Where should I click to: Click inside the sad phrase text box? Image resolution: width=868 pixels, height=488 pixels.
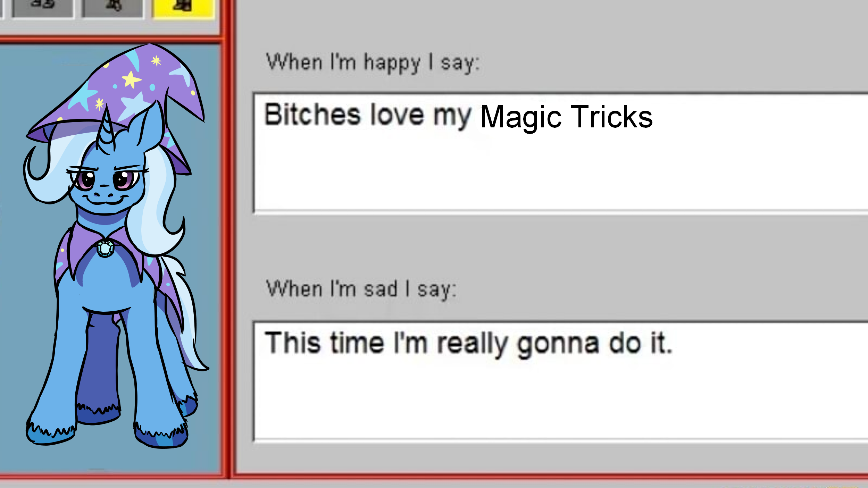(x=561, y=382)
